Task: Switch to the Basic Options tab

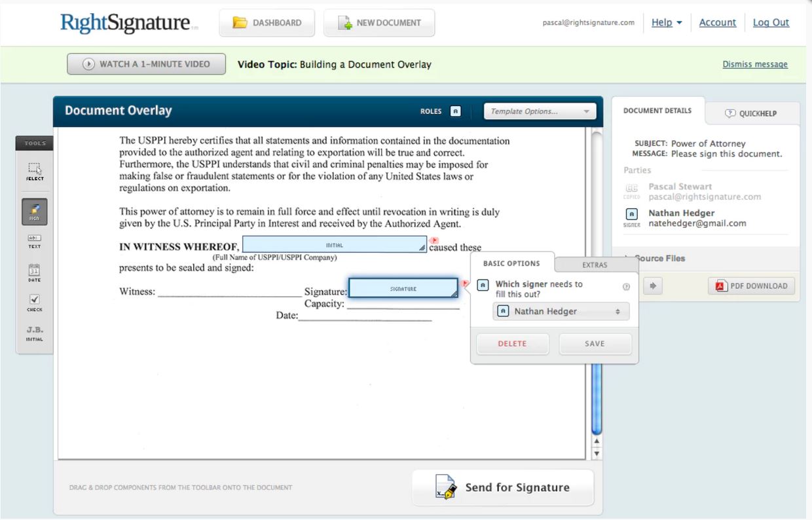Action: click(x=511, y=263)
